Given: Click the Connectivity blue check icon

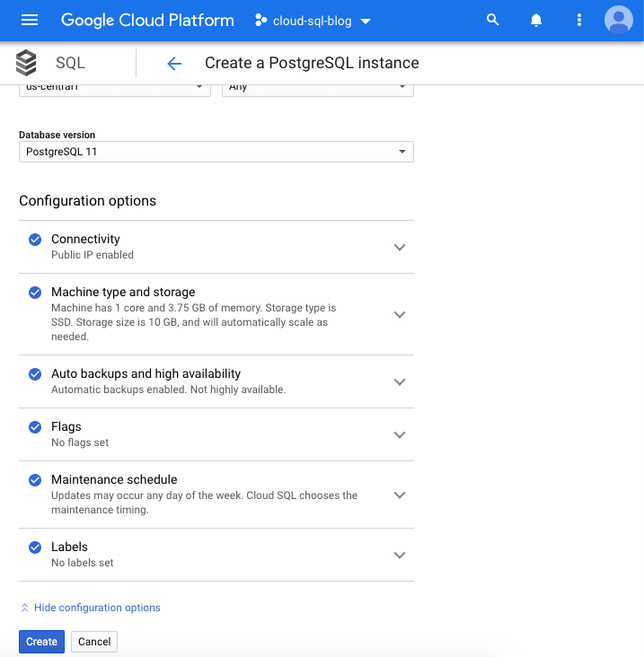Looking at the screenshot, I should 35,240.
